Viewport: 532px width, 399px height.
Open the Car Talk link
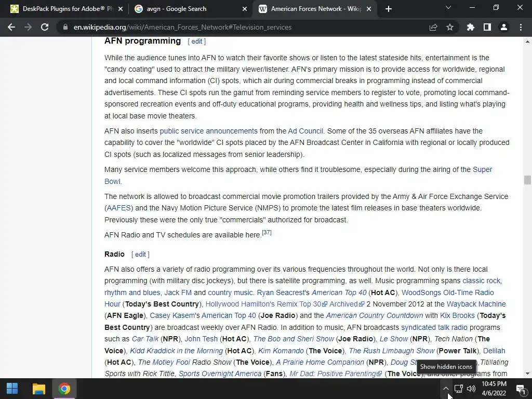pos(145,339)
